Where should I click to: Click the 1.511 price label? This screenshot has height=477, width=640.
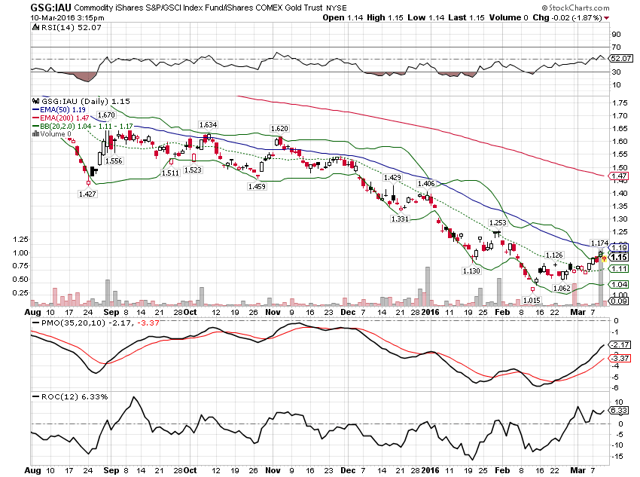point(170,173)
